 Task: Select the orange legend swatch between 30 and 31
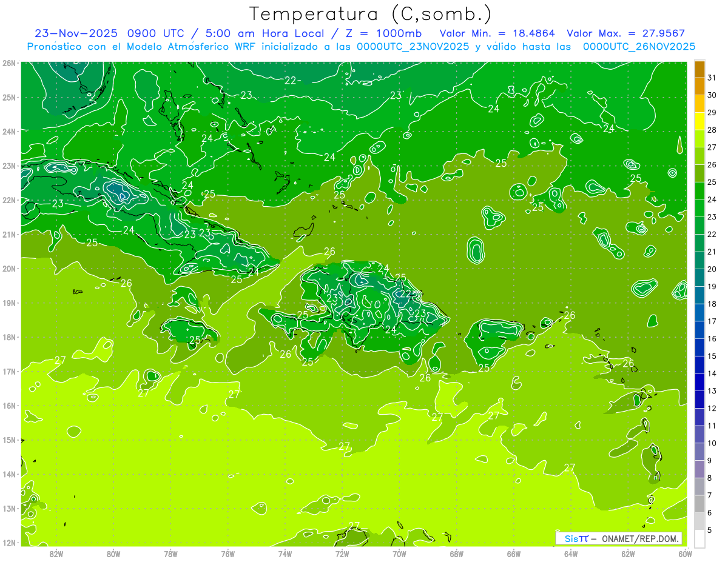(x=699, y=85)
